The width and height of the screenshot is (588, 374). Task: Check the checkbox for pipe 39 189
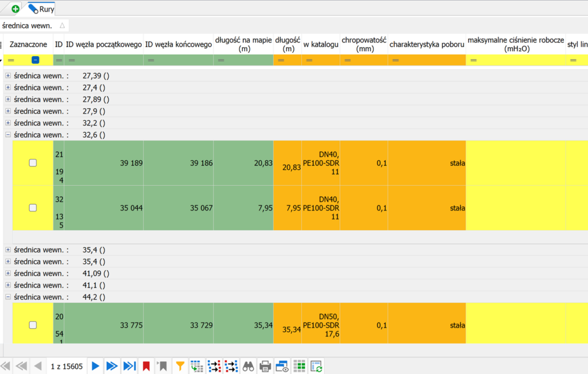(x=33, y=163)
